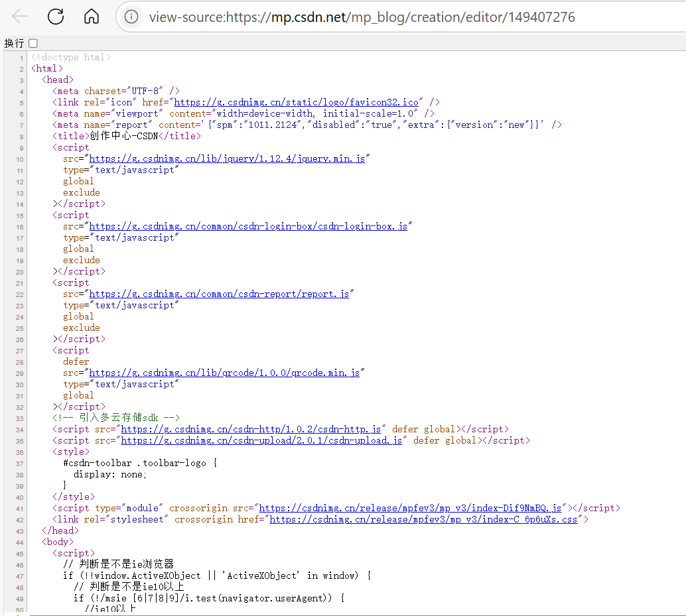Click the ActiveXObject if statement line
The image size is (686, 616).
point(217,576)
